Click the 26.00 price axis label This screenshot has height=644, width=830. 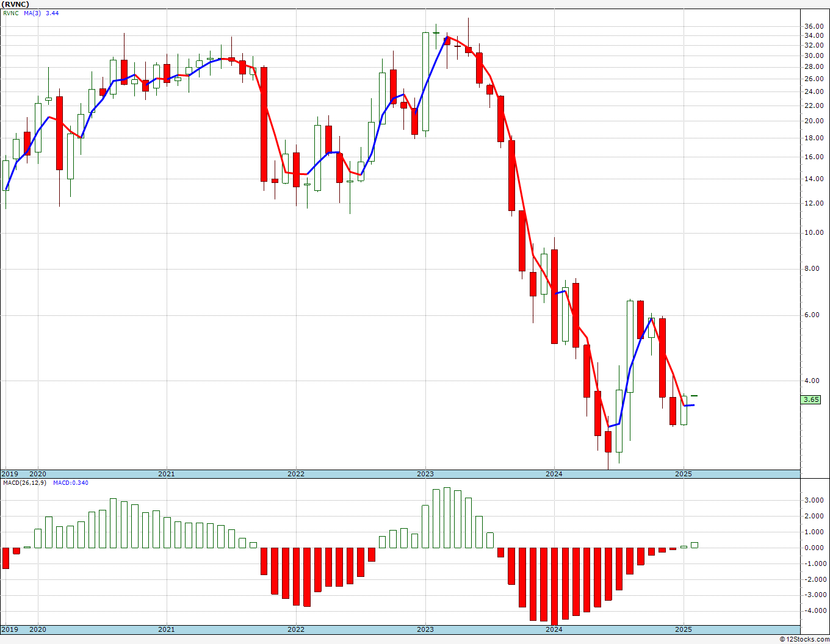pos(813,79)
